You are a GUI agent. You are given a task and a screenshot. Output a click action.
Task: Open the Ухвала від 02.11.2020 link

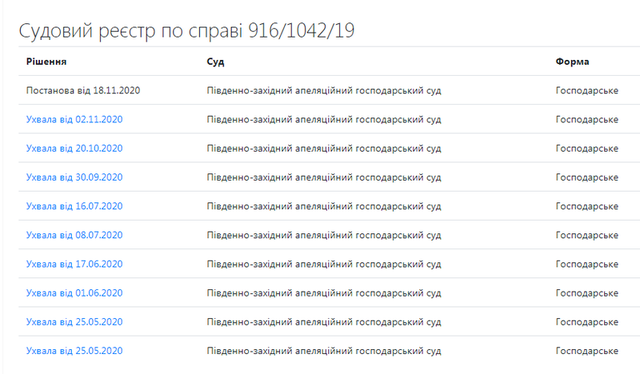tap(74, 119)
